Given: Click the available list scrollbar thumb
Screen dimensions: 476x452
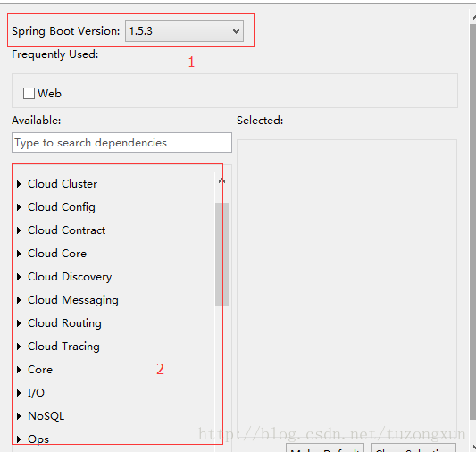Looking at the screenshot, I should (221, 255).
